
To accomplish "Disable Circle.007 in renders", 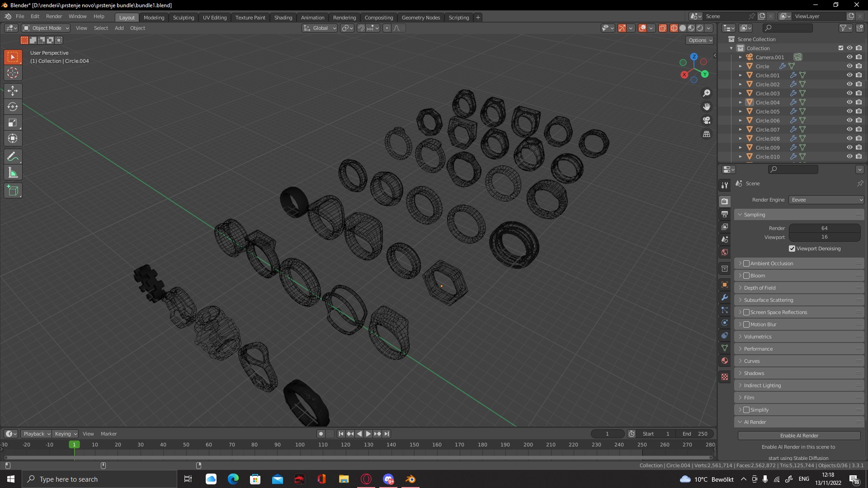I will click(x=859, y=129).
